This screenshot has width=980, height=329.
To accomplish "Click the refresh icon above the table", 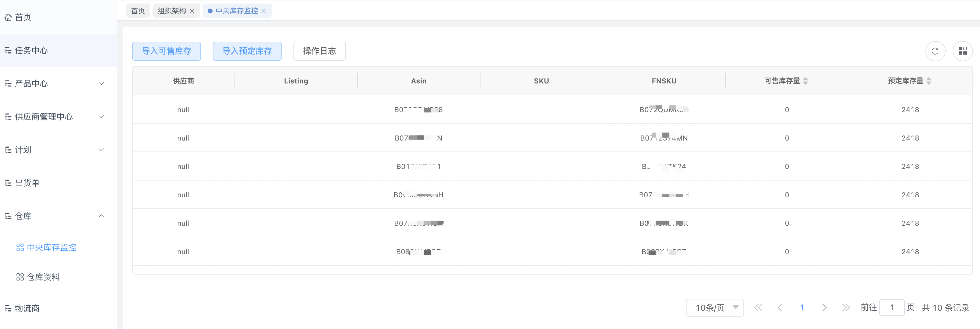I will (x=936, y=51).
